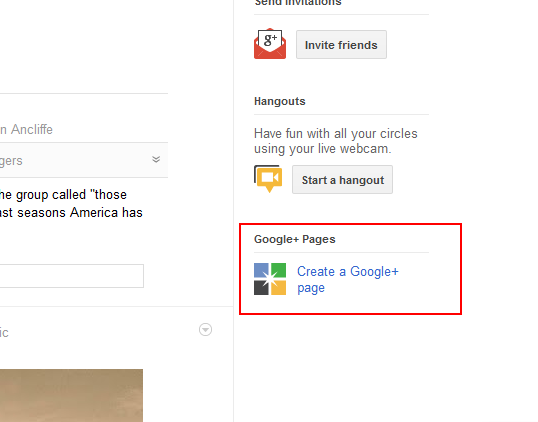Viewport: 538px width, 422px height.
Task: Click the yellow hangout camera icon
Action: coord(268,179)
